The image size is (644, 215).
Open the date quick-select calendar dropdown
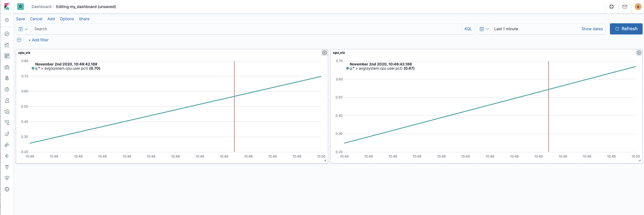[x=484, y=29]
